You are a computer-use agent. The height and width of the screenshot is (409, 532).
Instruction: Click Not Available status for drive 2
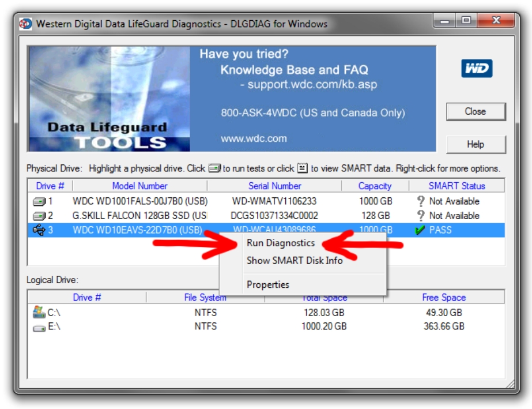454,215
